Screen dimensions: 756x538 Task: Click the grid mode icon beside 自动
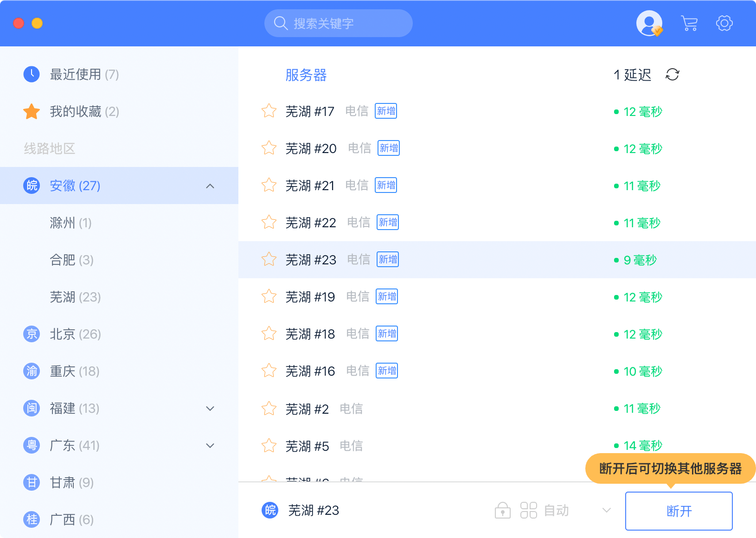click(528, 511)
